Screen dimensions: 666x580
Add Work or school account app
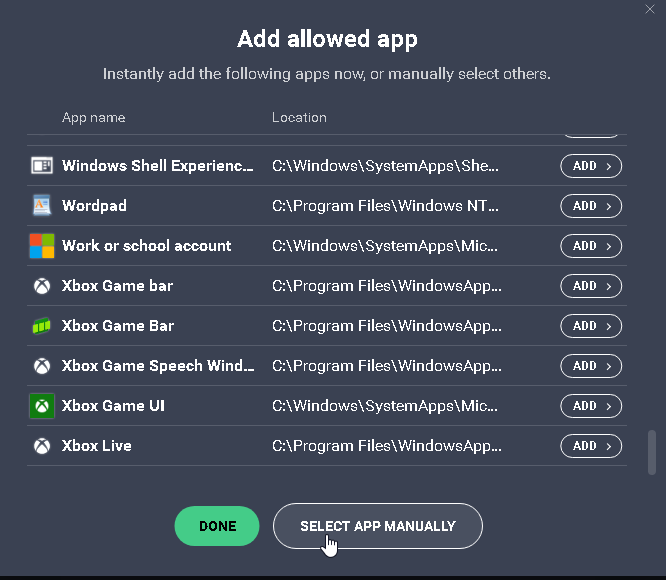click(591, 246)
